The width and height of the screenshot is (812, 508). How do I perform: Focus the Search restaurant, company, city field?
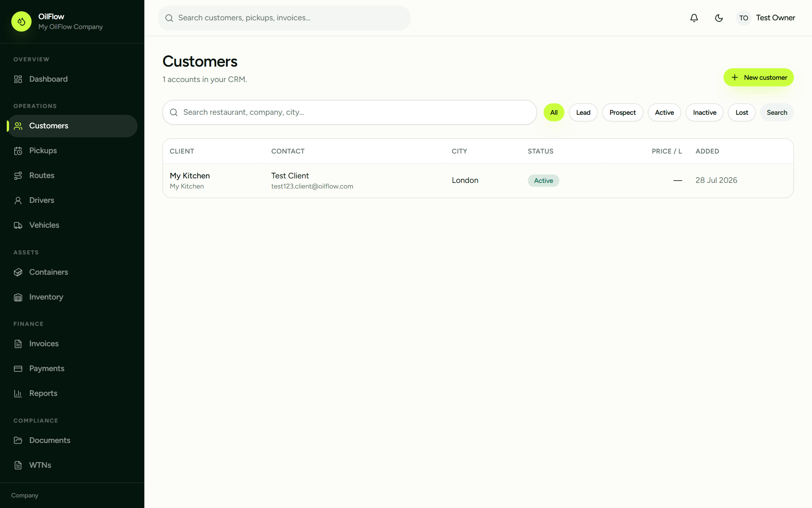349,112
